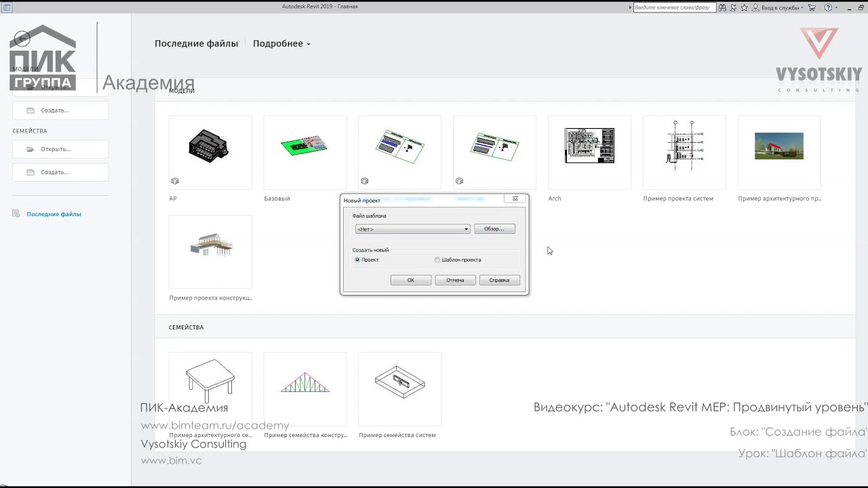Image resolution: width=868 pixels, height=488 pixels.
Task: Click the Revit application icon in title bar
Action: (7, 7)
